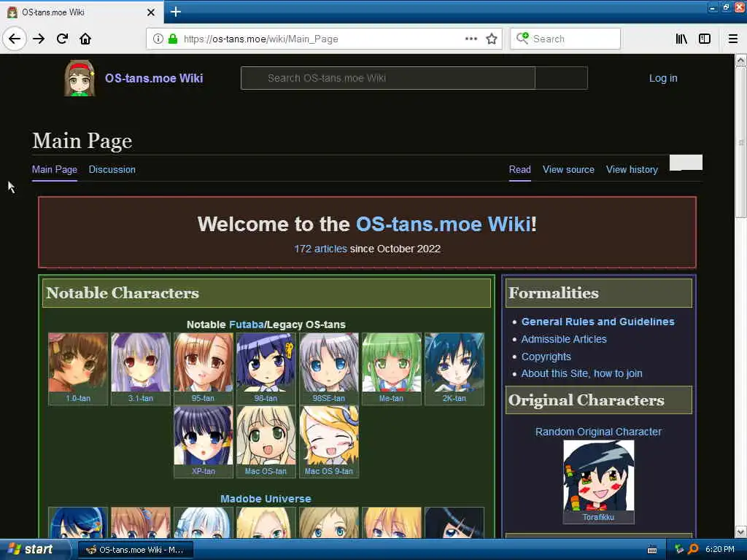The image size is (747, 560).
Task: Open the Madobe Universe link
Action: (x=266, y=499)
